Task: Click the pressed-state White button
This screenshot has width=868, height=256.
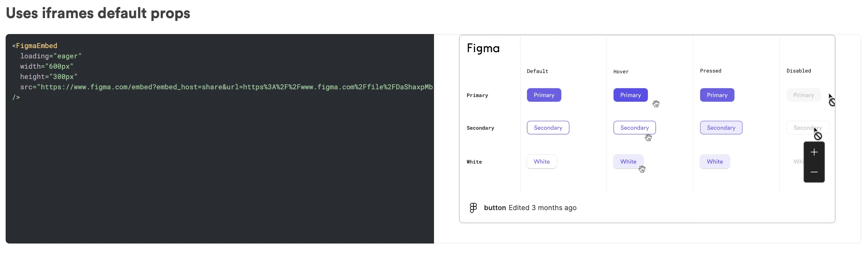Action: pyautogui.click(x=715, y=161)
